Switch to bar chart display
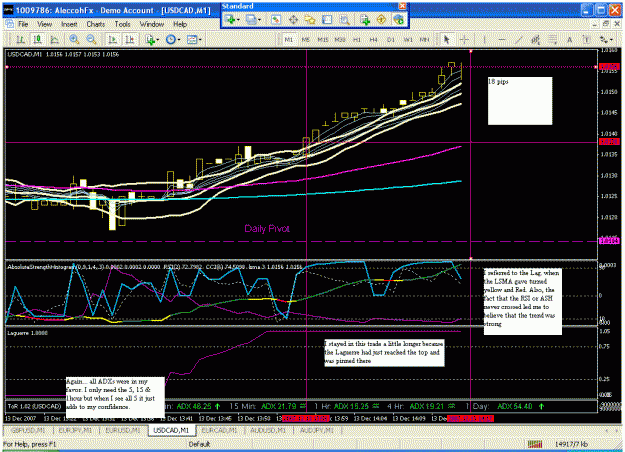Image resolution: width=625 pixels, height=452 pixels. (x=20, y=39)
